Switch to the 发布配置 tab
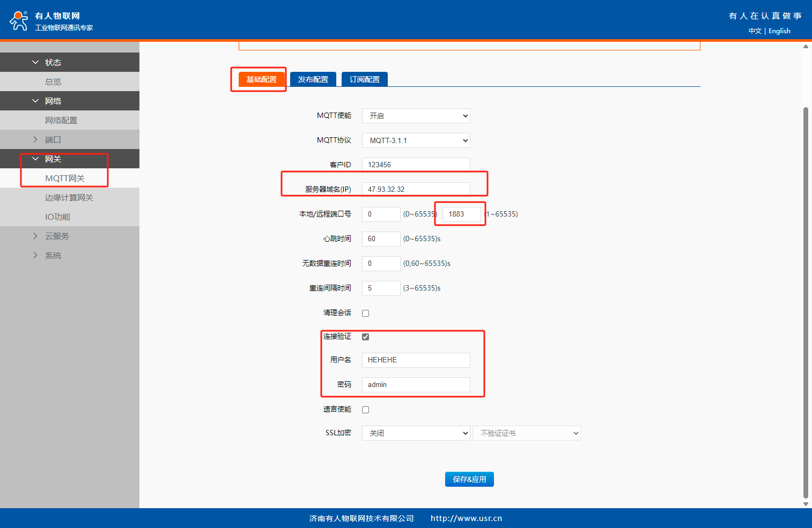812x528 pixels. [313, 79]
